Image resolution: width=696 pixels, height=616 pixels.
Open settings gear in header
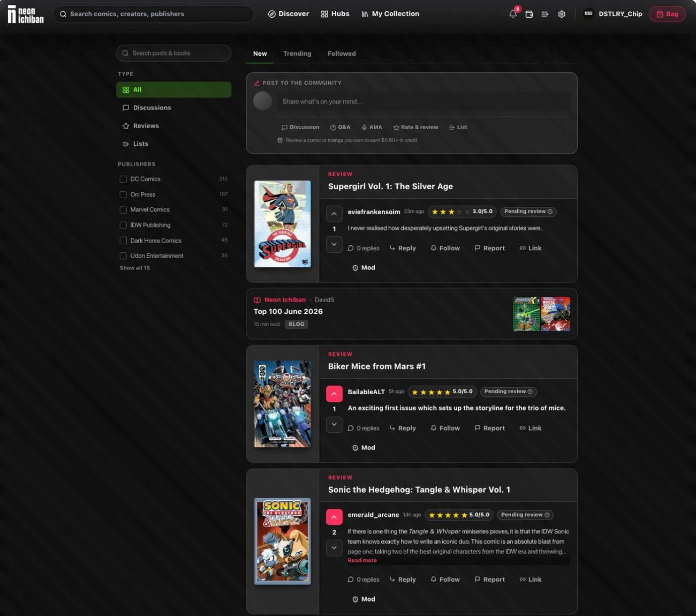(562, 14)
